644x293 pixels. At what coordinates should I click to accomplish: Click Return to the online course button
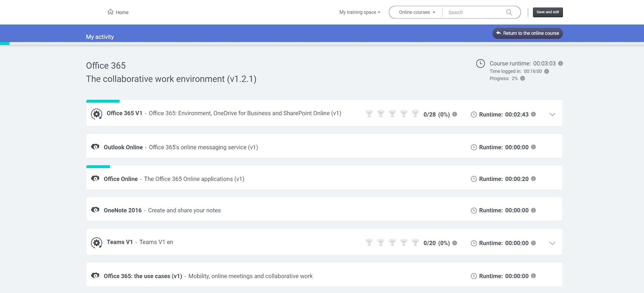(528, 33)
